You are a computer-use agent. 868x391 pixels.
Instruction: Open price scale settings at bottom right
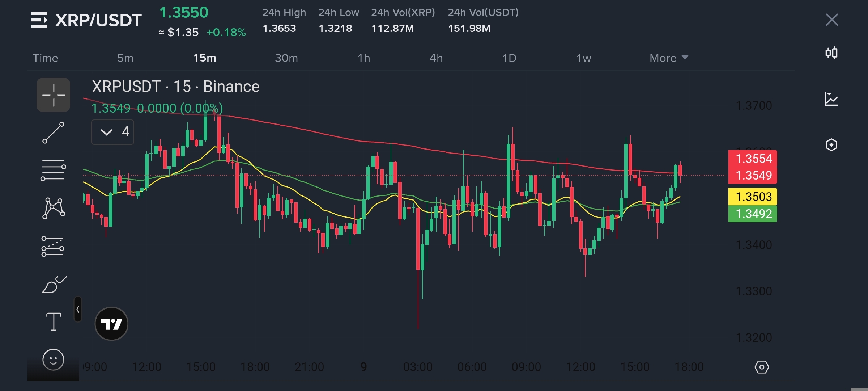[762, 367]
